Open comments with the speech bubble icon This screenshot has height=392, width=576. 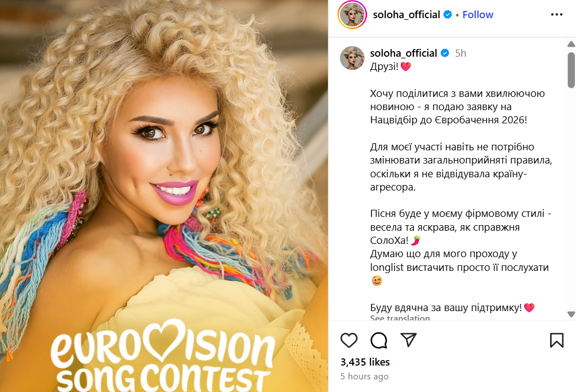[379, 340]
